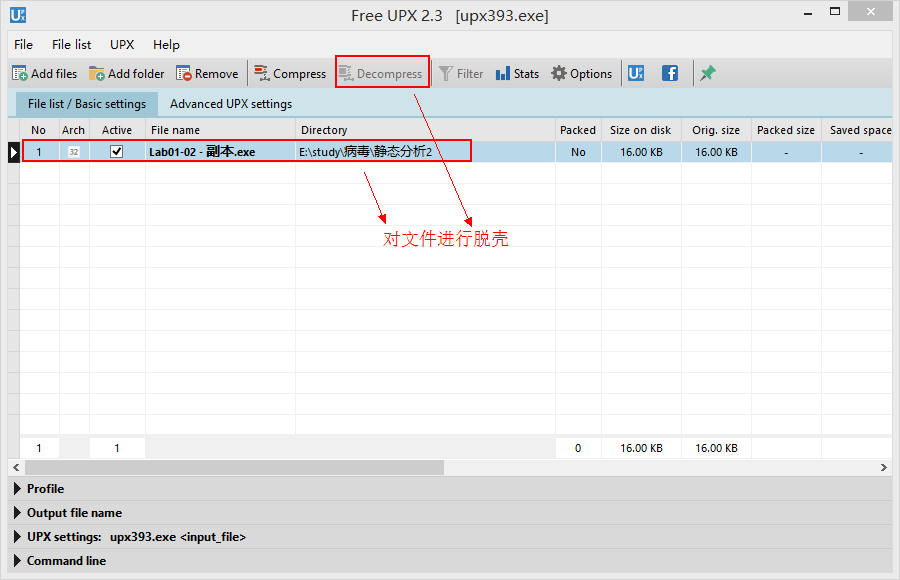Switch to Advanced UPX settings tab
Screen dimensions: 900x580
231,104
